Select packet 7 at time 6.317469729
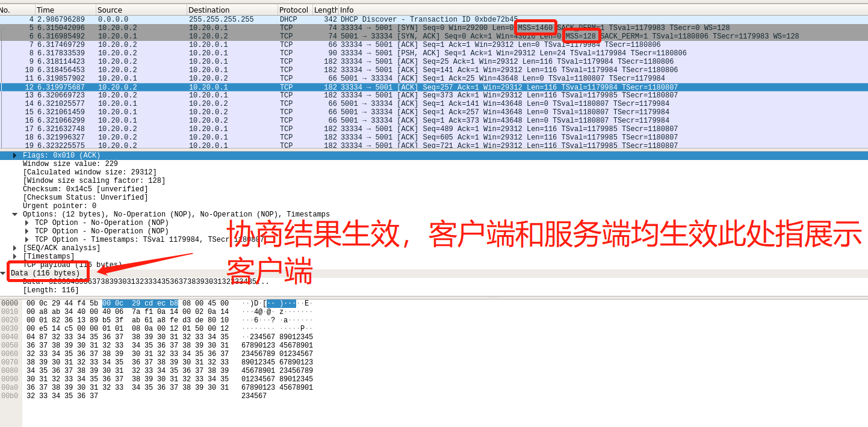This screenshot has width=868, height=427. [x=434, y=45]
